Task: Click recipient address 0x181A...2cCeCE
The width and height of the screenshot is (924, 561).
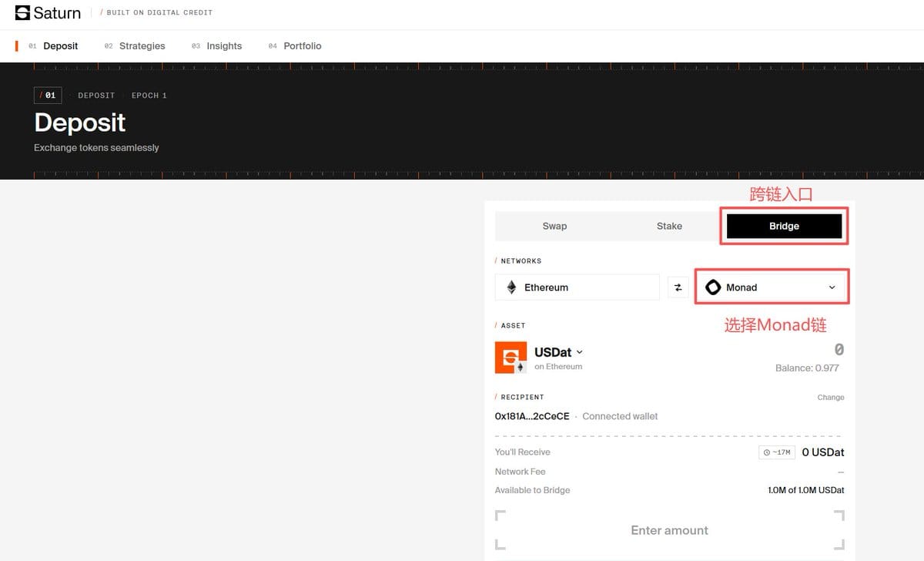Action: (x=532, y=416)
